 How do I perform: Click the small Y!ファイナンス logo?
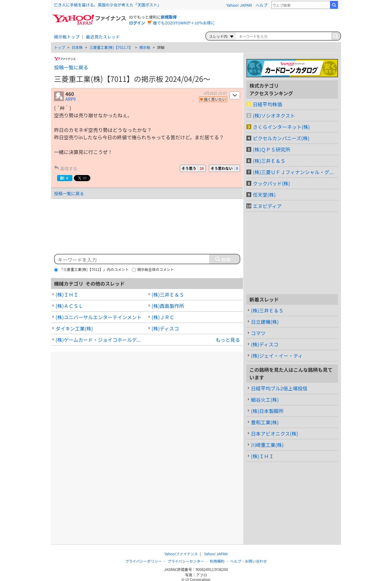coord(65,59)
